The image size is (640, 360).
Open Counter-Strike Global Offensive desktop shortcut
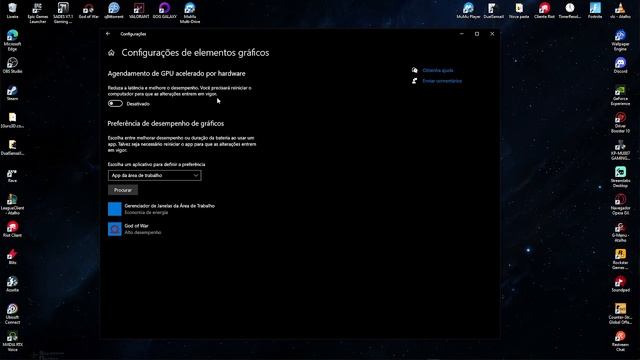point(620,314)
